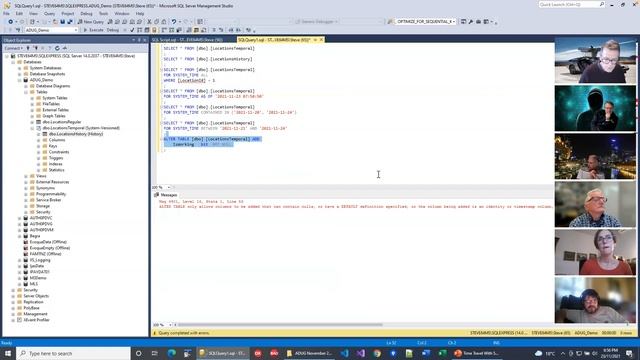
Task: Open the File menu
Action: coord(6,13)
